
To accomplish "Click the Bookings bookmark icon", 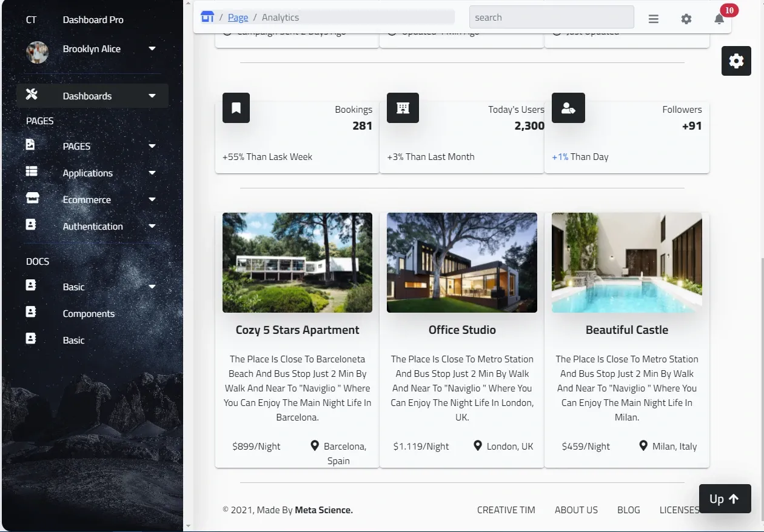I will coord(236,108).
